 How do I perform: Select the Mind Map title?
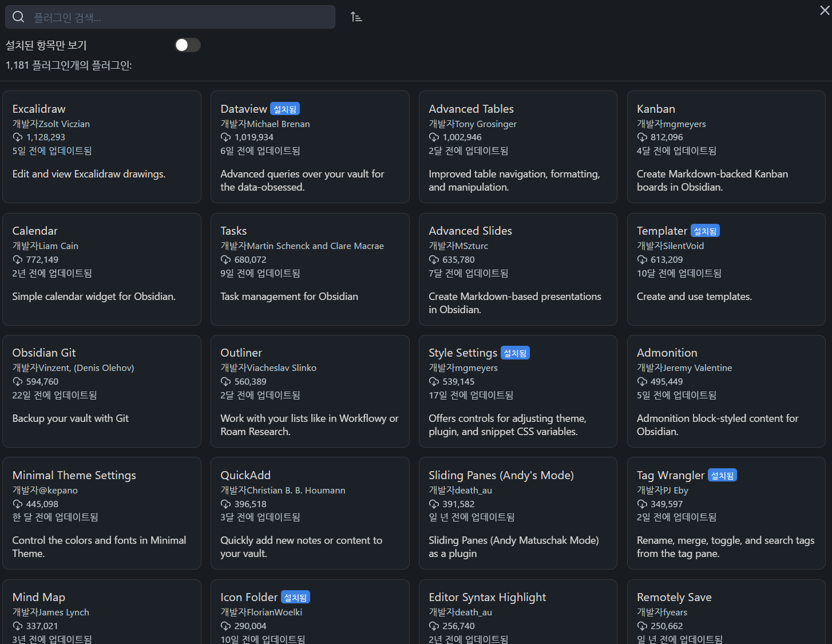[x=39, y=597]
